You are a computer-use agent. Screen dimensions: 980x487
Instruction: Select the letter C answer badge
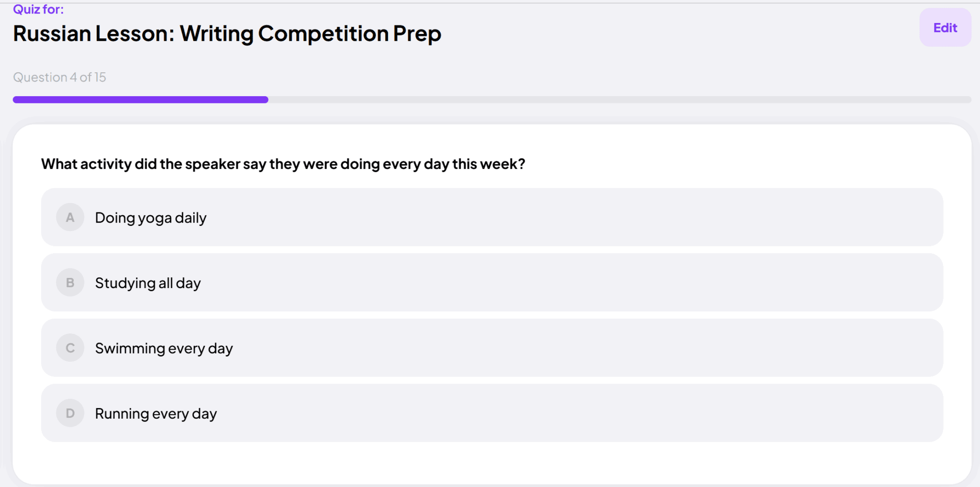click(70, 348)
